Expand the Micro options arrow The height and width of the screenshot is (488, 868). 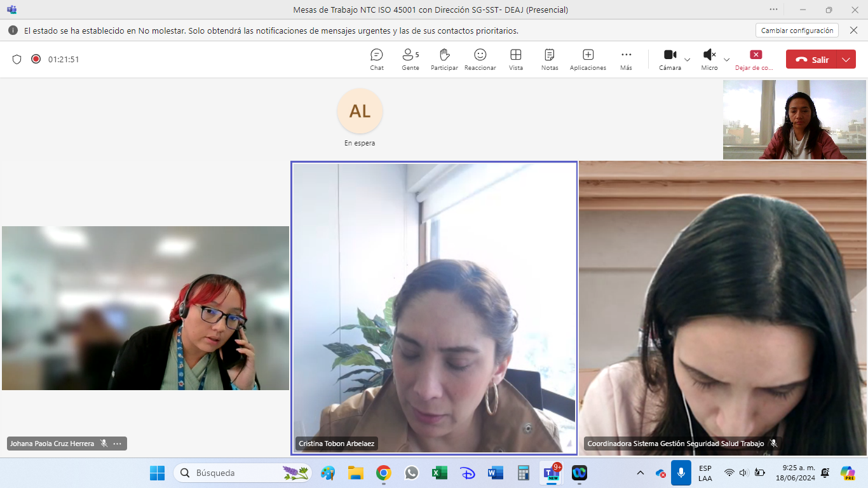[727, 60]
